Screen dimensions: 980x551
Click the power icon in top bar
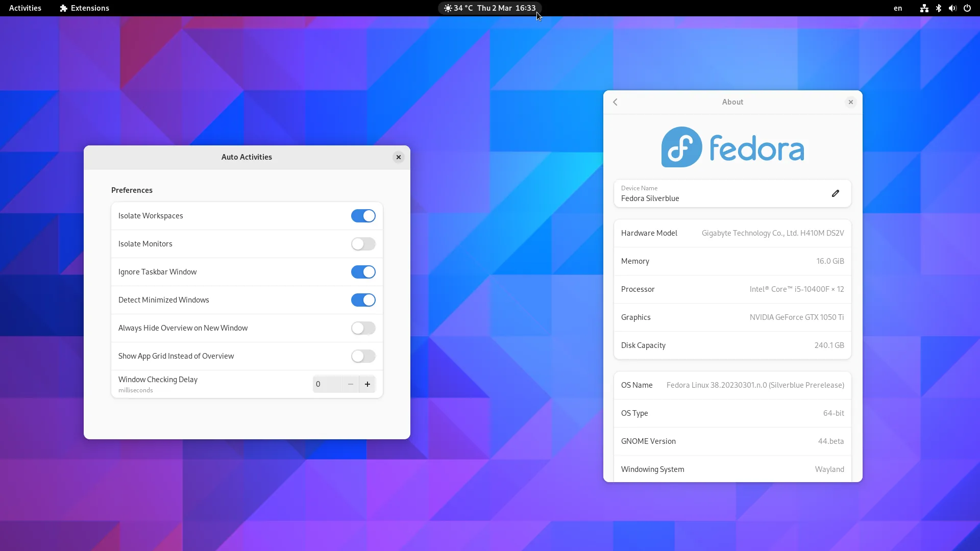tap(967, 8)
